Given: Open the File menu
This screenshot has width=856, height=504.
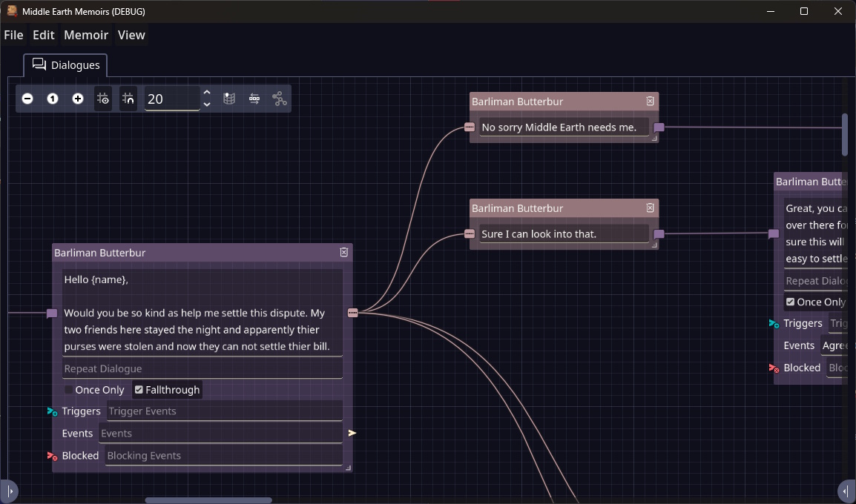Looking at the screenshot, I should click(13, 35).
